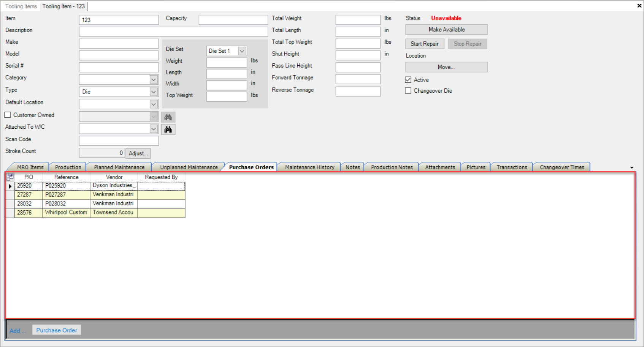The image size is (644, 347).
Task: Select the Tooling Item - 123 window tab
Action: (x=63, y=6)
